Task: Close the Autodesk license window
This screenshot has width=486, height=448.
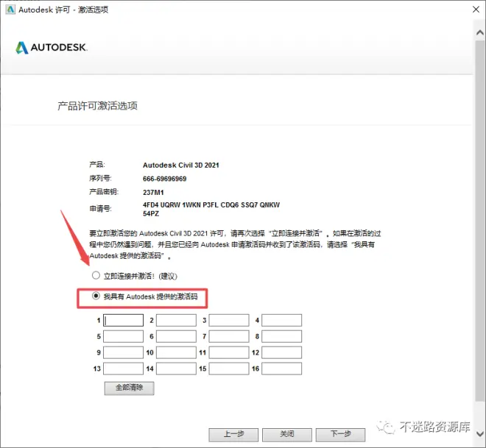Action: click(x=476, y=10)
